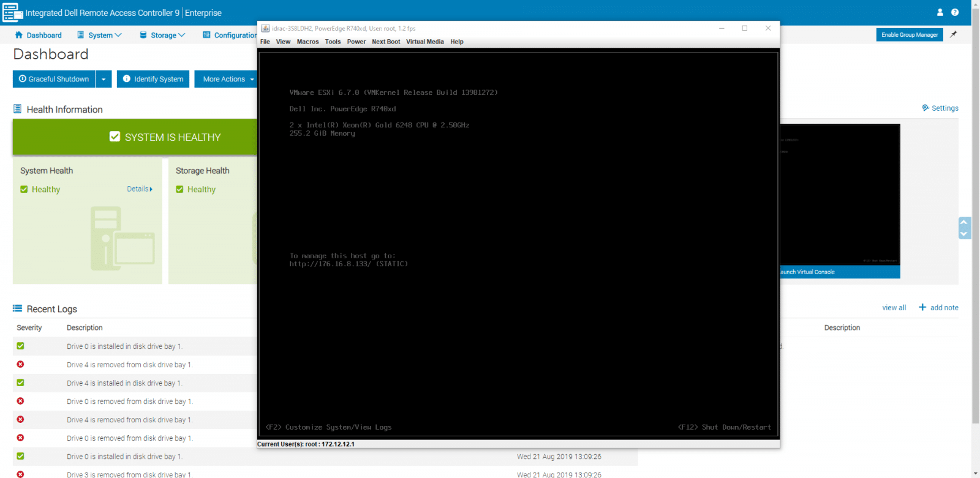
Task: Click 'Wed 21 Aug 2019 13:09:26' timestamp of Drive 3 row
Action: pos(559,474)
